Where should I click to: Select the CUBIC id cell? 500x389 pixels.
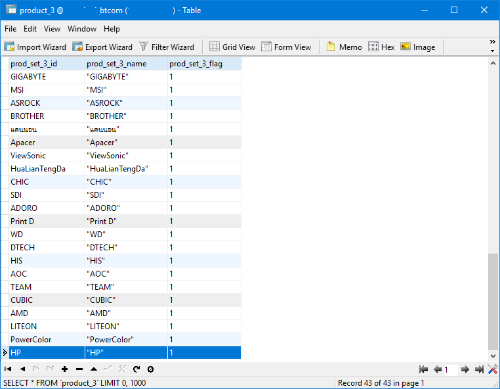pyautogui.click(x=47, y=300)
